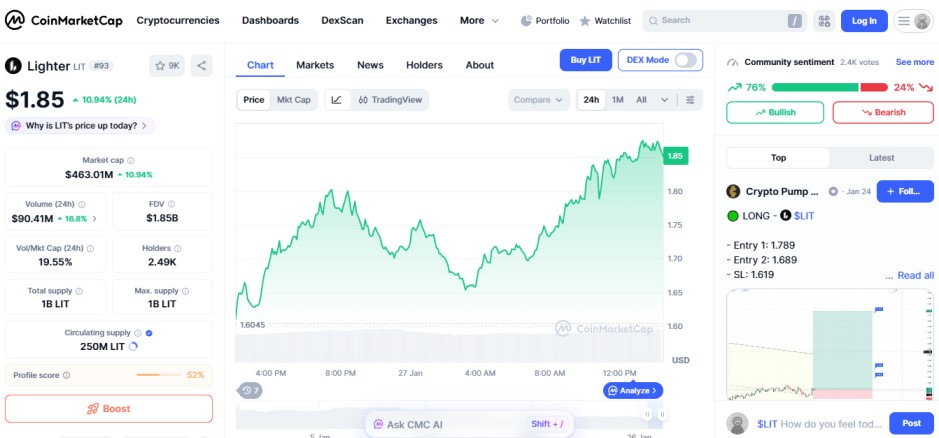
Task: Click the Holders info icon
Action: point(178,248)
